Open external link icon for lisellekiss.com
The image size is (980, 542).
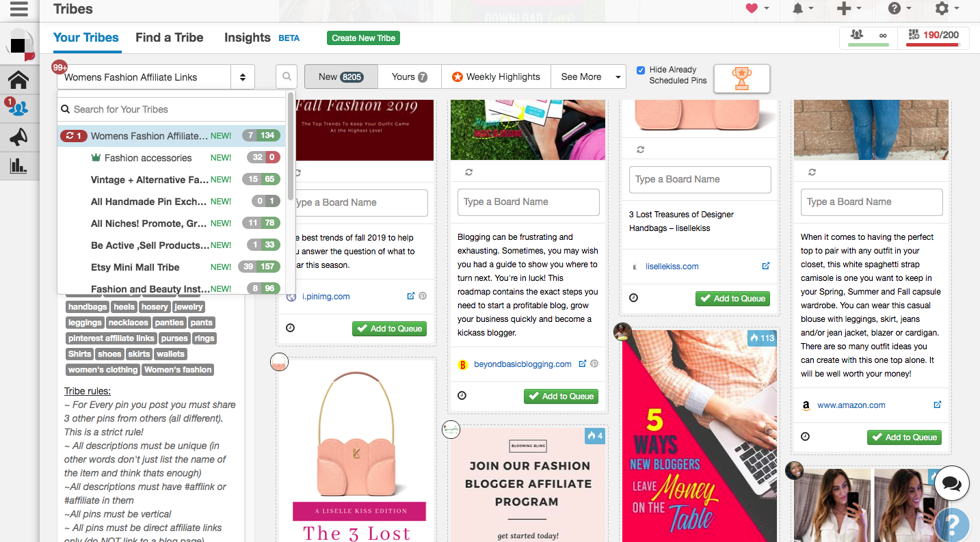766,266
